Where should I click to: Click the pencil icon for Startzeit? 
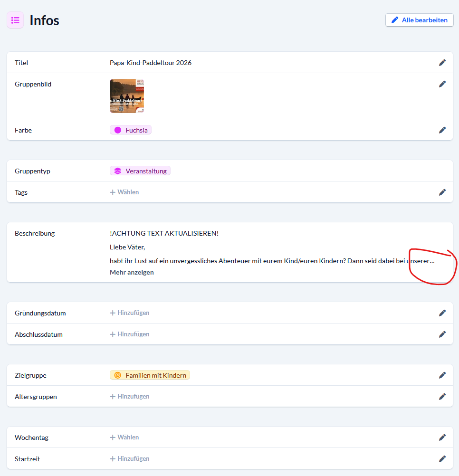point(442,459)
